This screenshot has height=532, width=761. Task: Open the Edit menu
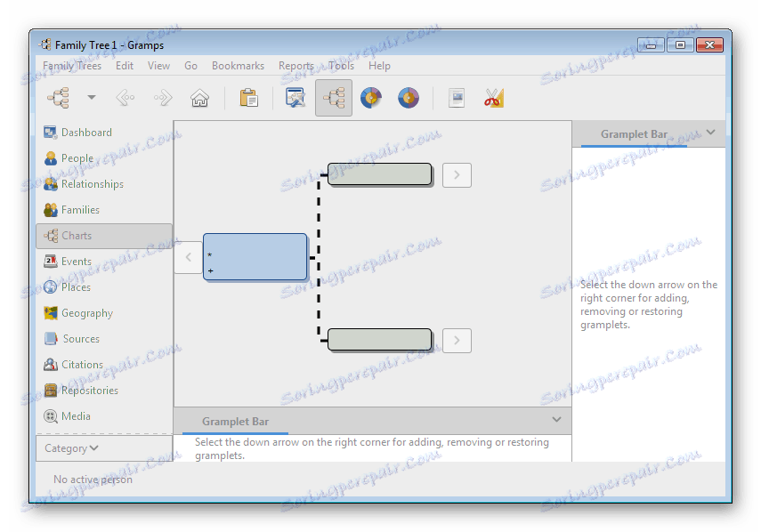pos(125,66)
